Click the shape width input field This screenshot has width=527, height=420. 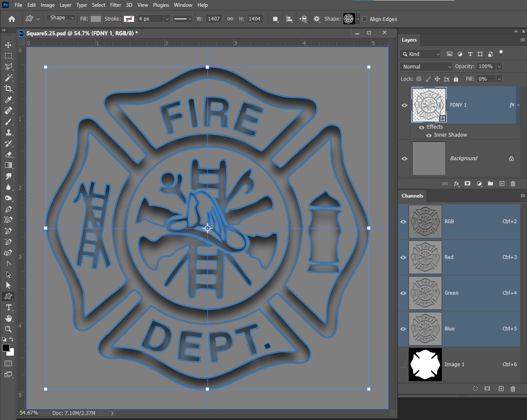click(x=214, y=19)
